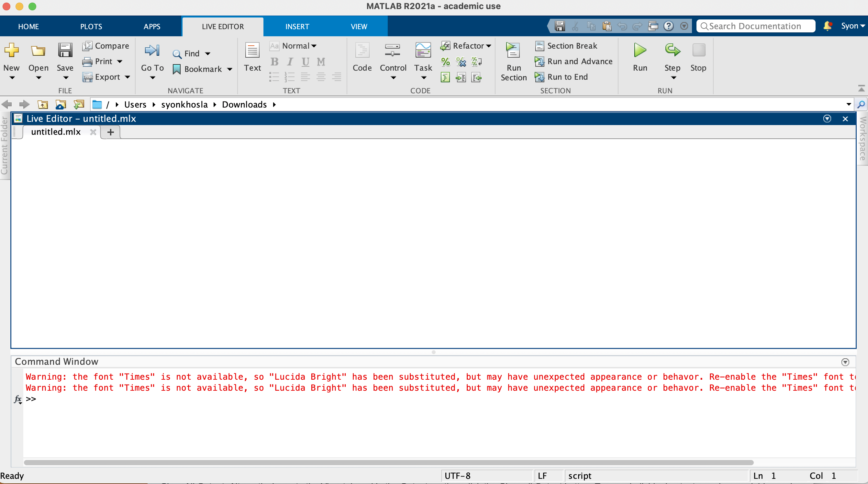Toggle numbered list formatting

click(x=289, y=77)
